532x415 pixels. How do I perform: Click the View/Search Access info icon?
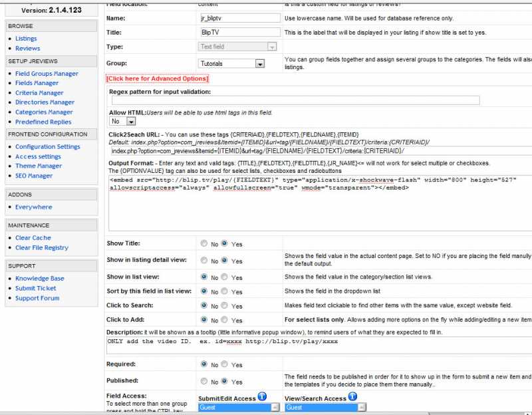click(353, 396)
